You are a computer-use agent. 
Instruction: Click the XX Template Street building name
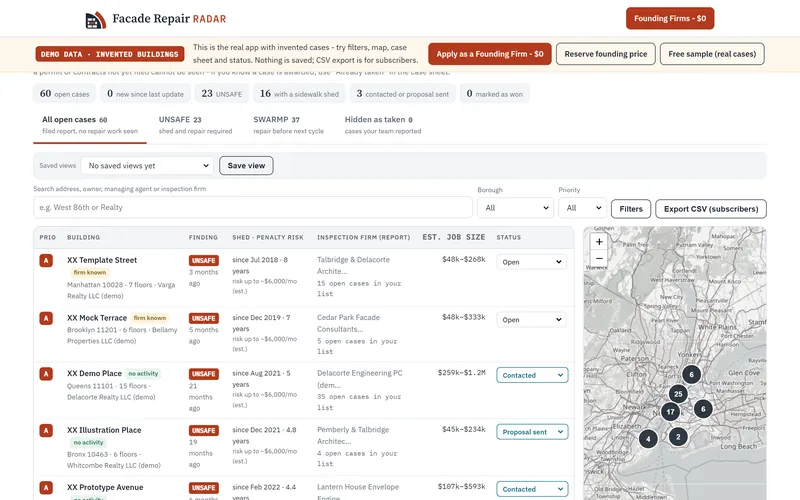(102, 260)
